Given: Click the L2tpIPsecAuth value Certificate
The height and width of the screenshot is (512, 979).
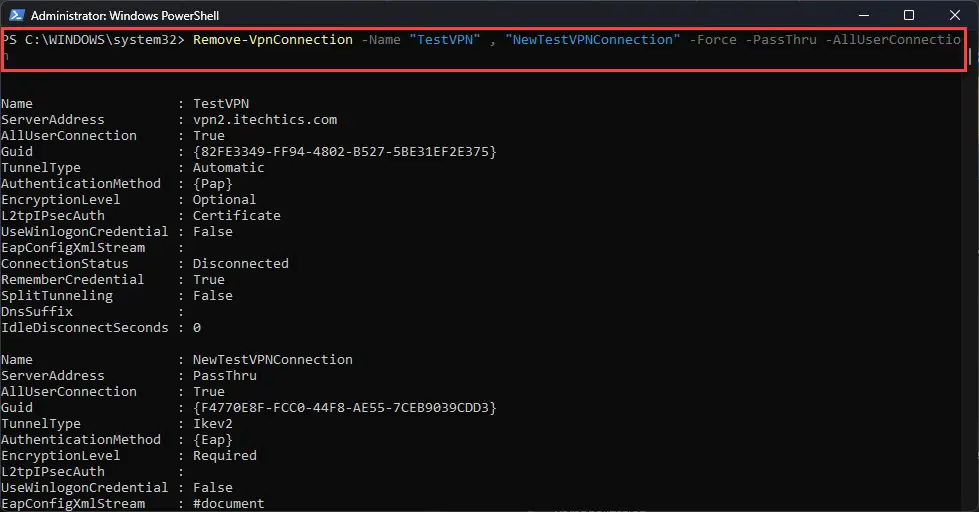Looking at the screenshot, I should point(237,215).
